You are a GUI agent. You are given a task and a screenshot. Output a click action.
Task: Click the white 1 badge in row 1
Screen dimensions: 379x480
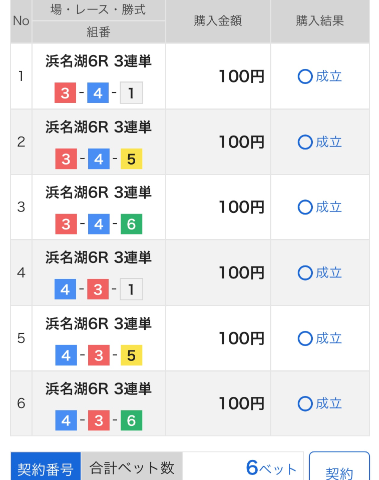click(x=131, y=93)
